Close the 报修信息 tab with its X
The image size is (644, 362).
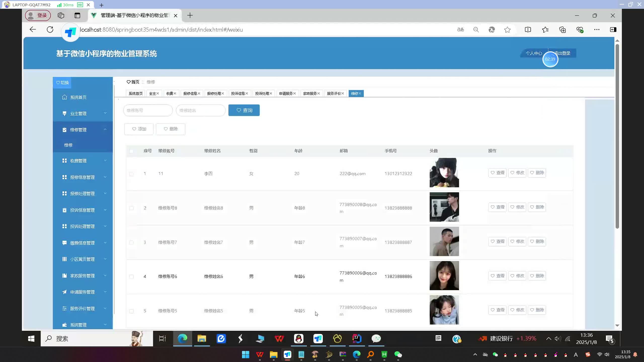click(199, 94)
